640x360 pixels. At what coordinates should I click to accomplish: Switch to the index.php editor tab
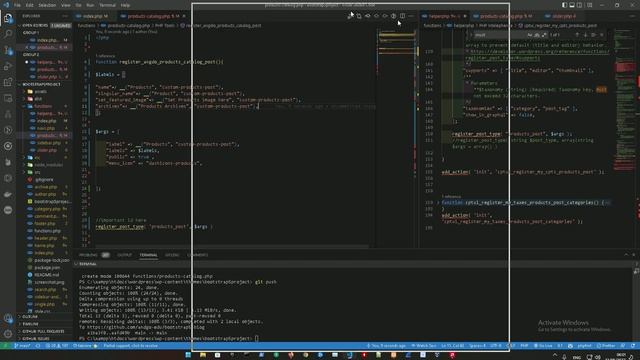click(x=95, y=16)
